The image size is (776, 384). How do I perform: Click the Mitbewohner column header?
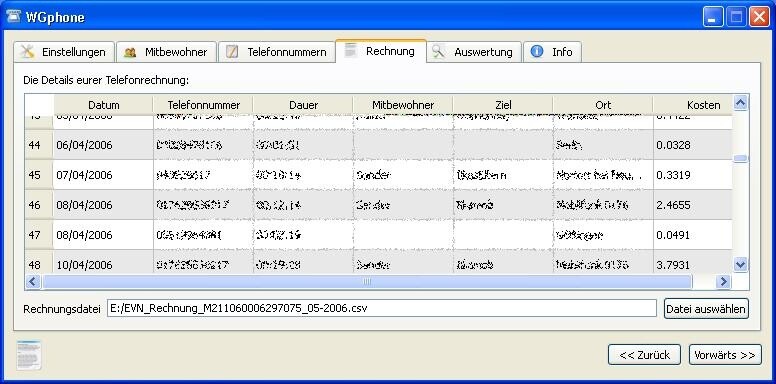(x=403, y=105)
